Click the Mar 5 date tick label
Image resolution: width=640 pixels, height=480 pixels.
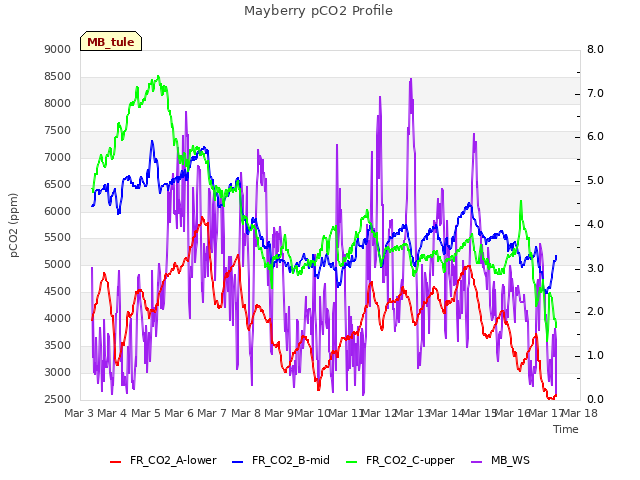[146, 413]
